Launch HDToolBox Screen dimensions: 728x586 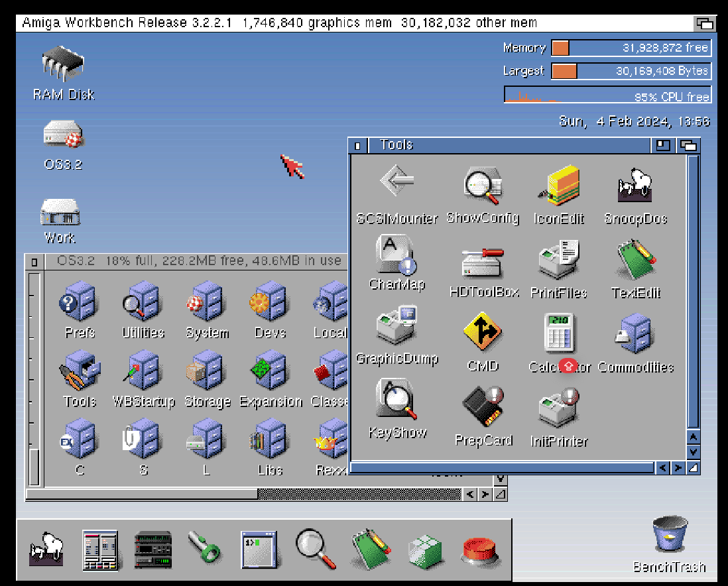point(482,263)
